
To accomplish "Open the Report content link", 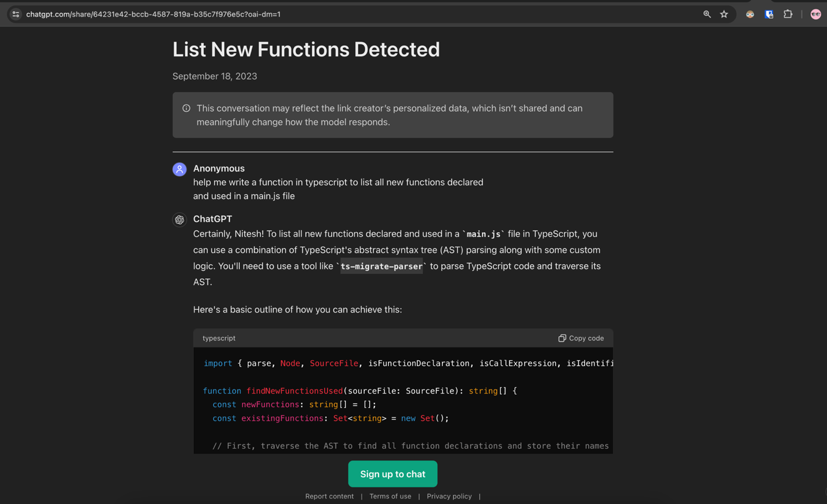I will (x=329, y=496).
